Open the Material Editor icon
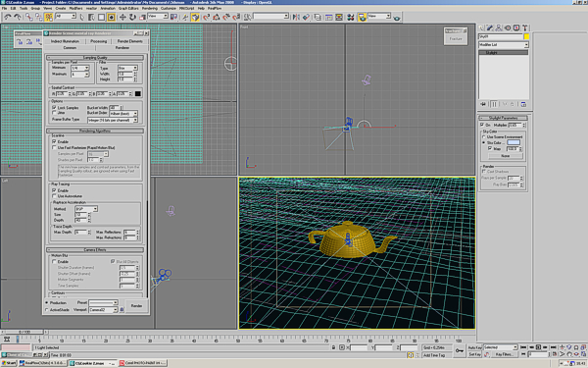 coord(351,17)
